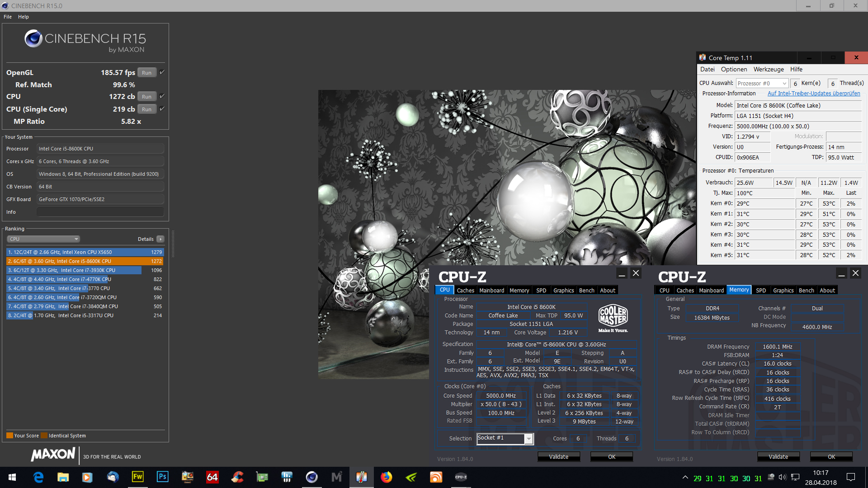Open Photoshop from the taskbar

point(162,477)
